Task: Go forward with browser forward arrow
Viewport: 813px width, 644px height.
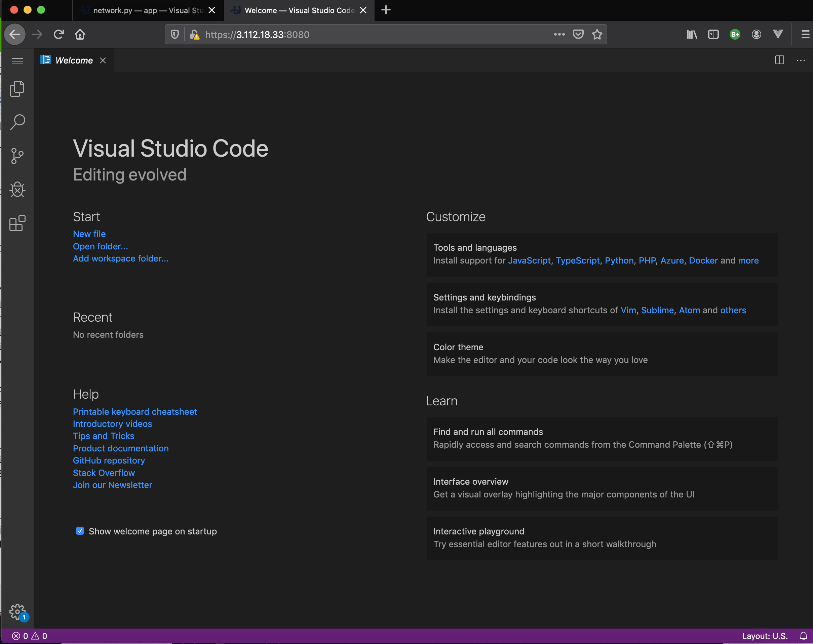Action: 37,34
